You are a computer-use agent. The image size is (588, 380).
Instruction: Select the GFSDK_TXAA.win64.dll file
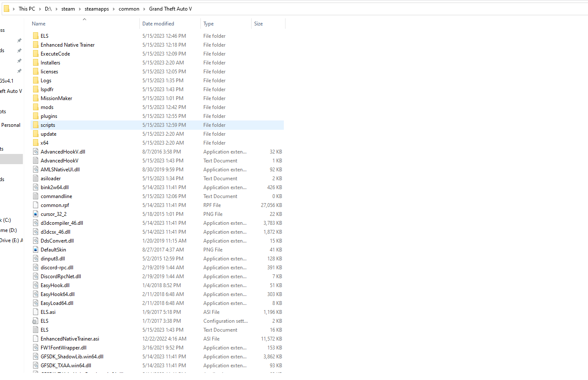pos(157,366)
